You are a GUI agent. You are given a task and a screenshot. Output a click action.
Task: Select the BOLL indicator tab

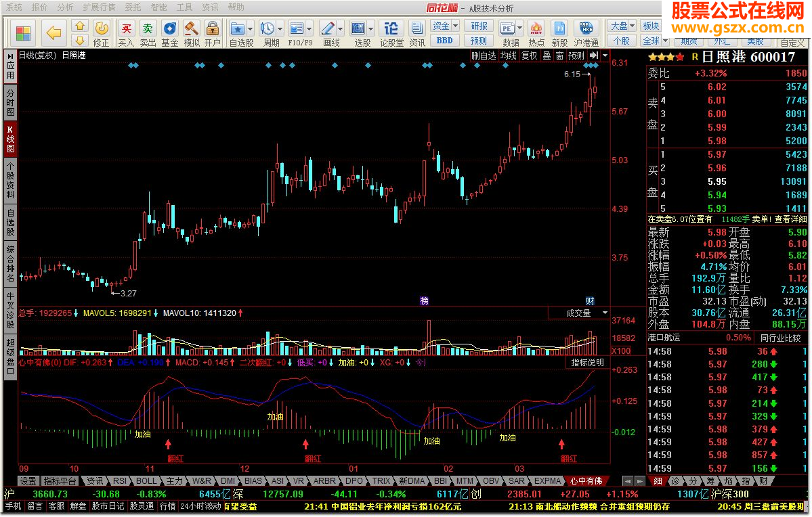point(146,480)
